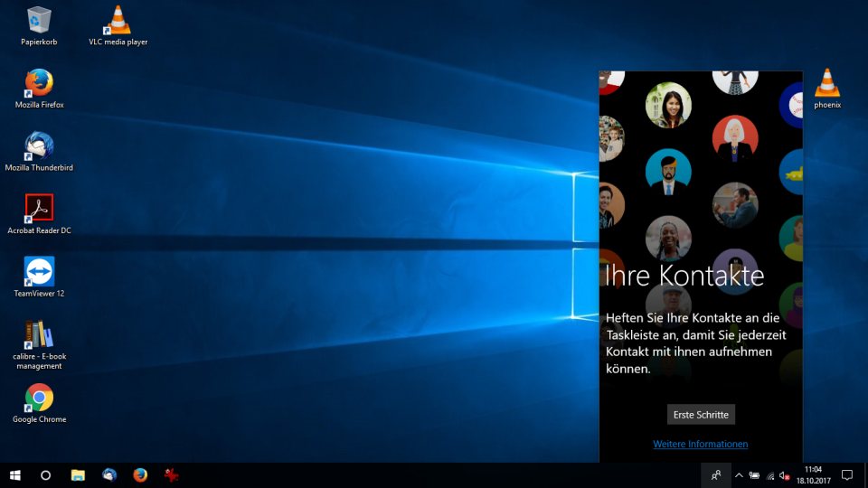Open Cortana search circle in taskbar
The height and width of the screenshot is (488, 868).
[x=46, y=475]
